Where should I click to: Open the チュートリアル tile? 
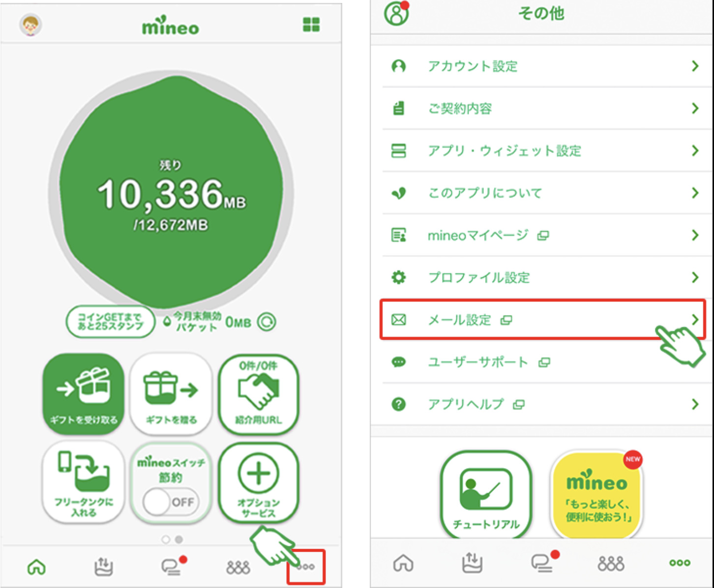tap(486, 494)
